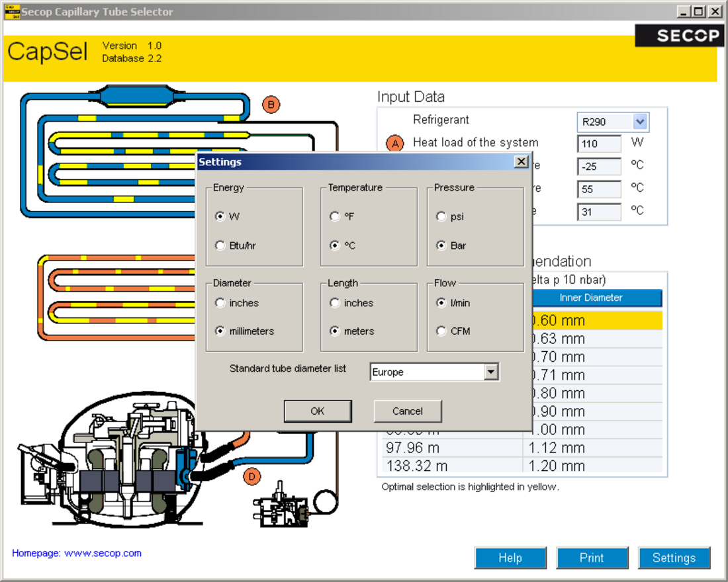
Task: Set Diameter unit to millimeters
Action: (x=220, y=331)
